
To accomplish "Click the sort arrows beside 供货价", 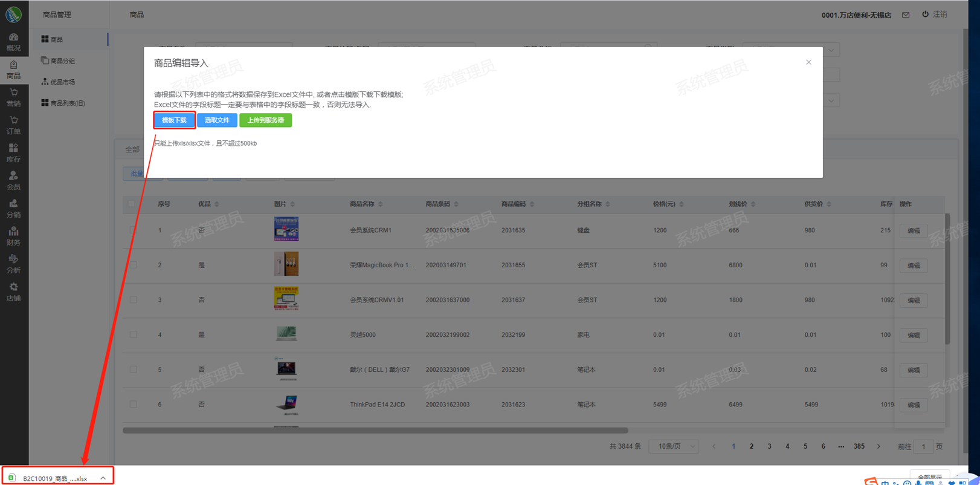I will tap(829, 204).
